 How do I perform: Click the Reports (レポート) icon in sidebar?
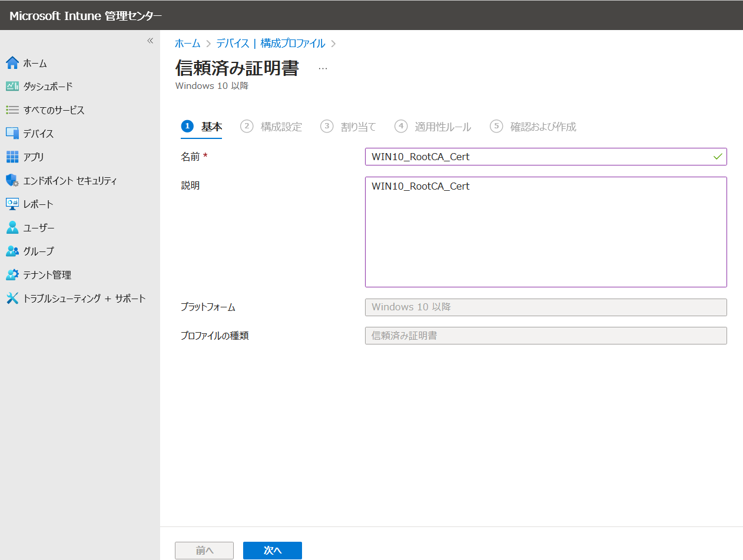point(12,204)
